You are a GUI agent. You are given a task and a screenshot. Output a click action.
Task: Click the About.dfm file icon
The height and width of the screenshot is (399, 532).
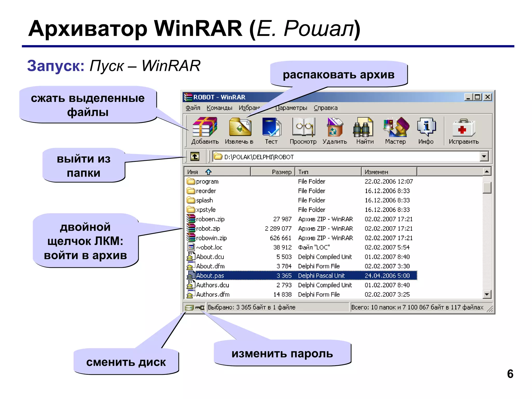[x=191, y=266]
